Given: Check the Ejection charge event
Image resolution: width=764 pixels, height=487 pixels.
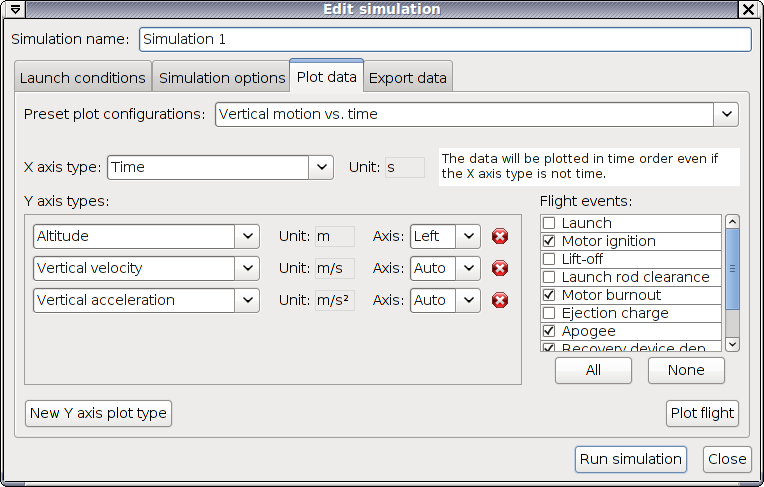Looking at the screenshot, I should pos(548,314).
